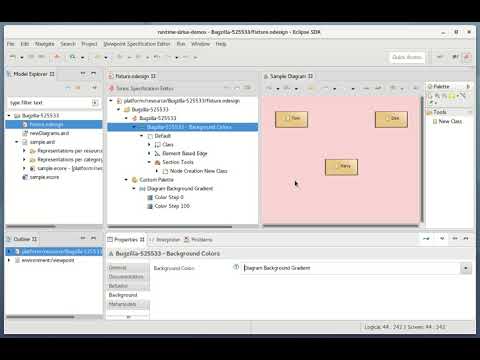
Task: Collapse the Section Tools tree node
Action: (x=149, y=162)
